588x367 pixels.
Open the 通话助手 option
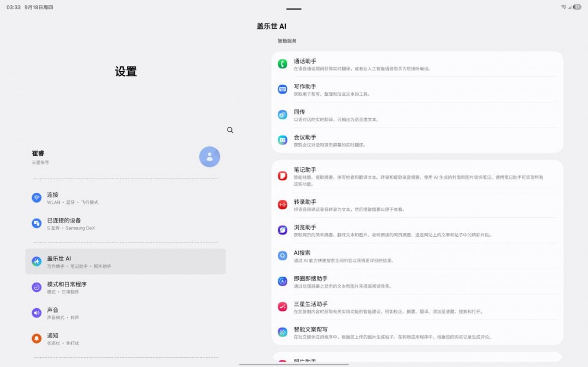(x=418, y=64)
